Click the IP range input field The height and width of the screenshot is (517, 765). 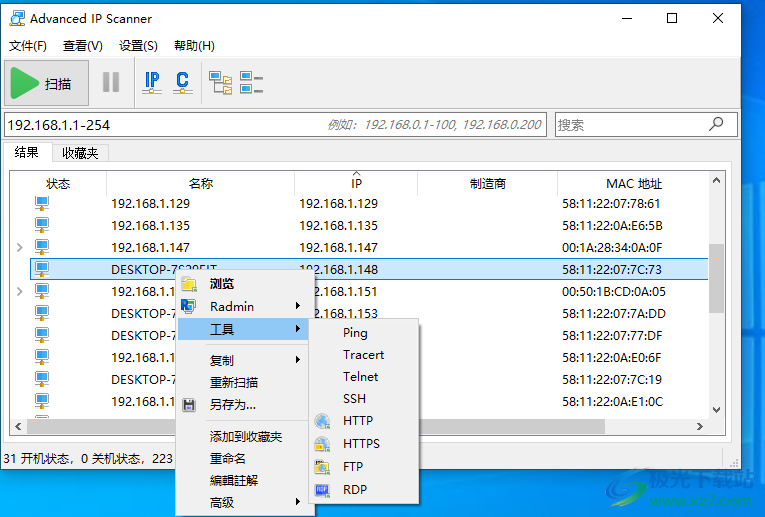click(275, 125)
